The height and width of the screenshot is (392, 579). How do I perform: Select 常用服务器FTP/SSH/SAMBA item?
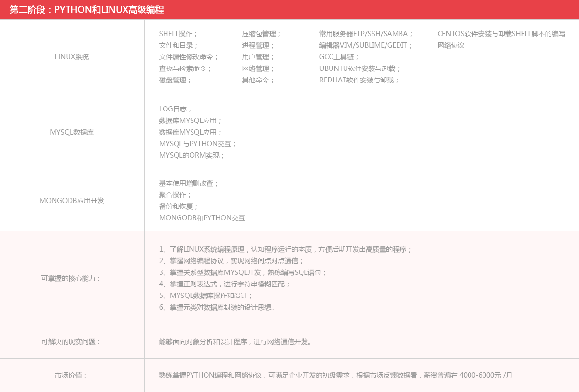pos(366,34)
